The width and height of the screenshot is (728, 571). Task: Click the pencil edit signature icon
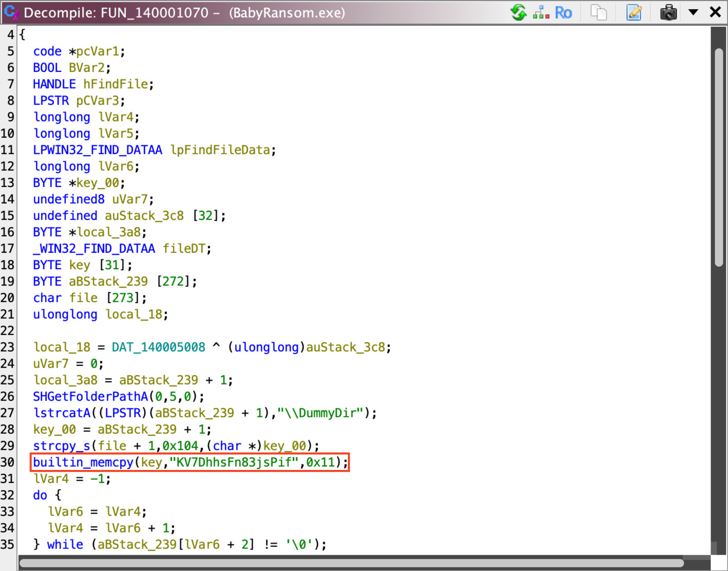pyautogui.click(x=634, y=13)
